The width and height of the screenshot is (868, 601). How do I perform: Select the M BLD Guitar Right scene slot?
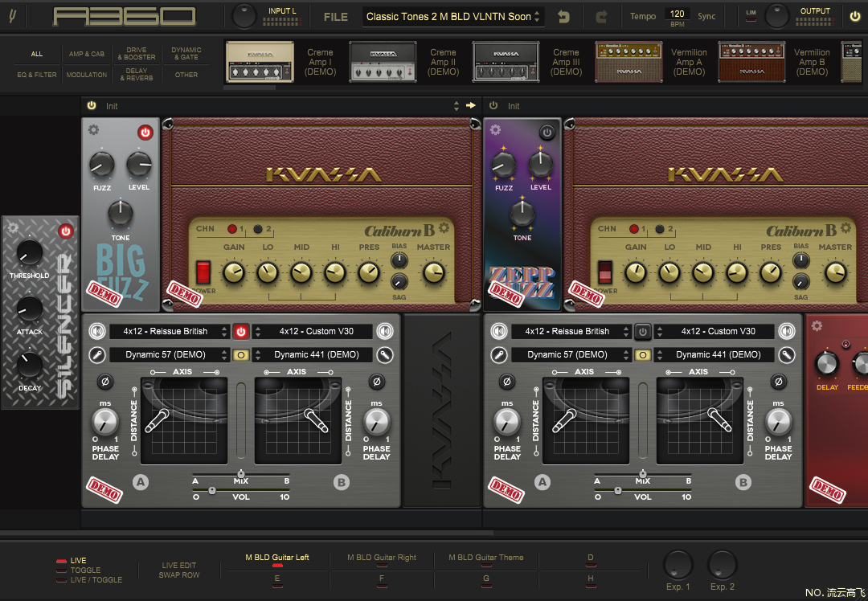(382, 558)
